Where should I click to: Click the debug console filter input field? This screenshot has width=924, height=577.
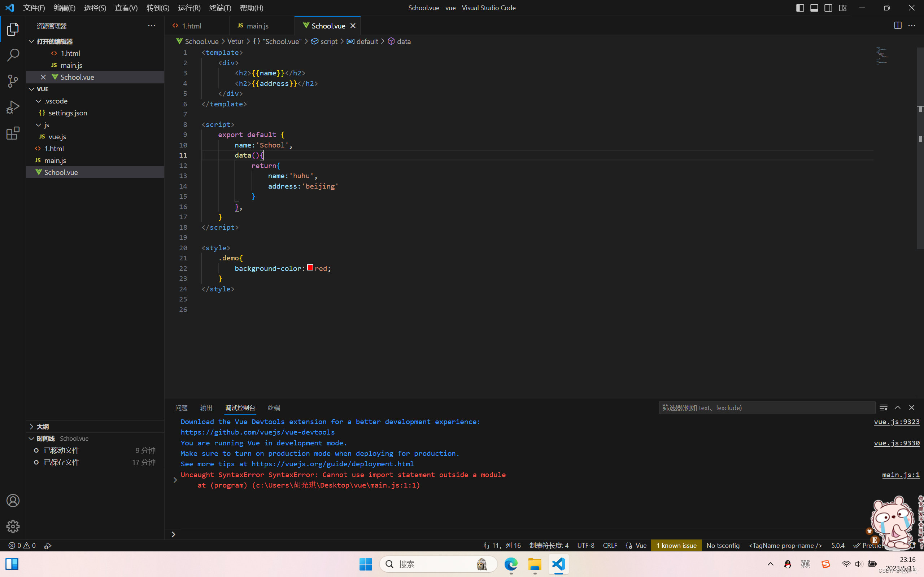tap(766, 408)
